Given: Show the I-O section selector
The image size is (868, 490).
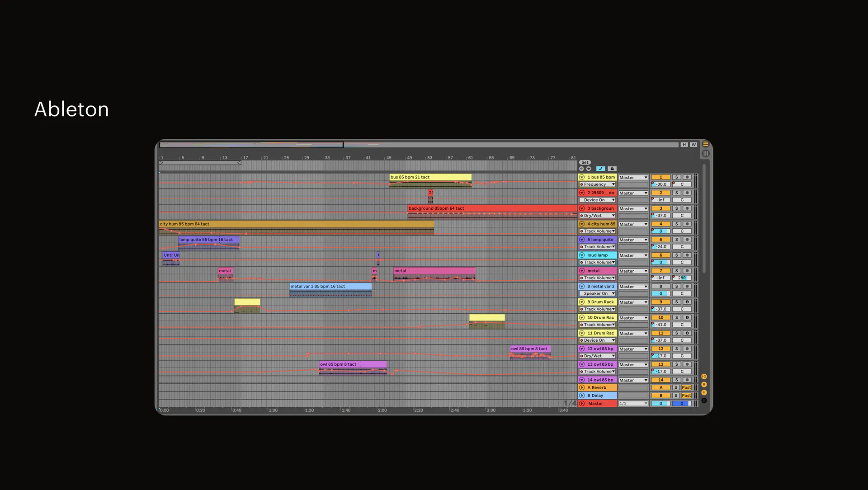Looking at the screenshot, I should pyautogui.click(x=704, y=377).
